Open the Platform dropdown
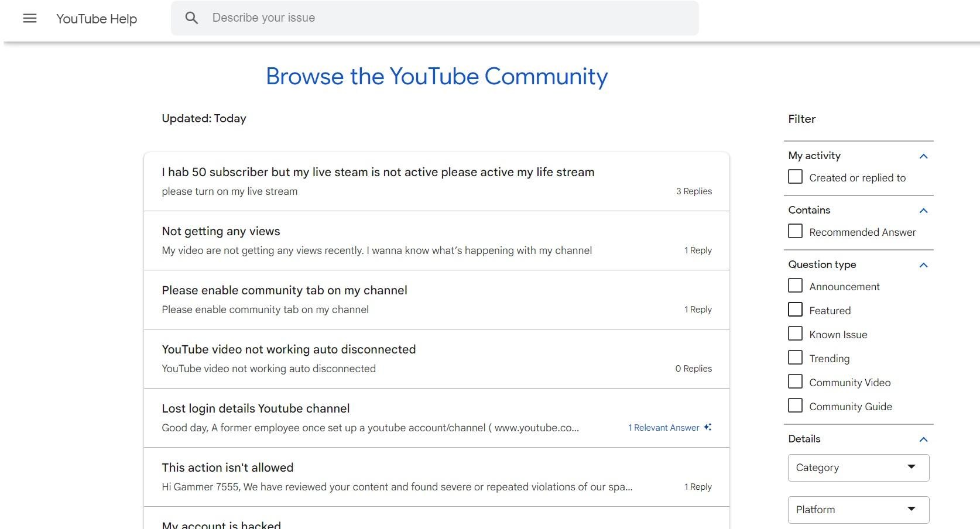Image resolution: width=980 pixels, height=529 pixels. (858, 510)
